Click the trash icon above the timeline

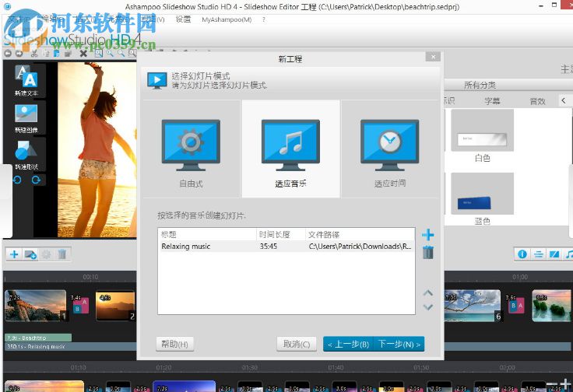tap(62, 254)
